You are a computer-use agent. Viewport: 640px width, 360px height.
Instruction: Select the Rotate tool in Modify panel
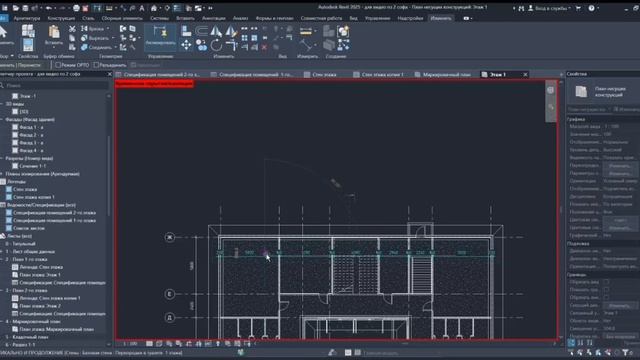click(216, 45)
